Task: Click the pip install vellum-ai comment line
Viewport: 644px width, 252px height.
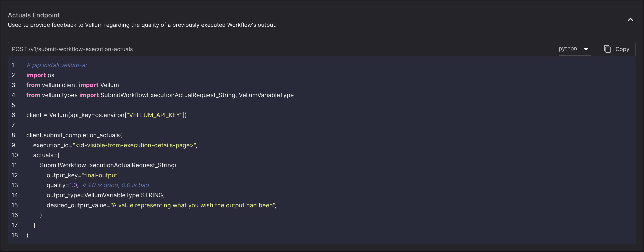Action: click(x=56, y=65)
